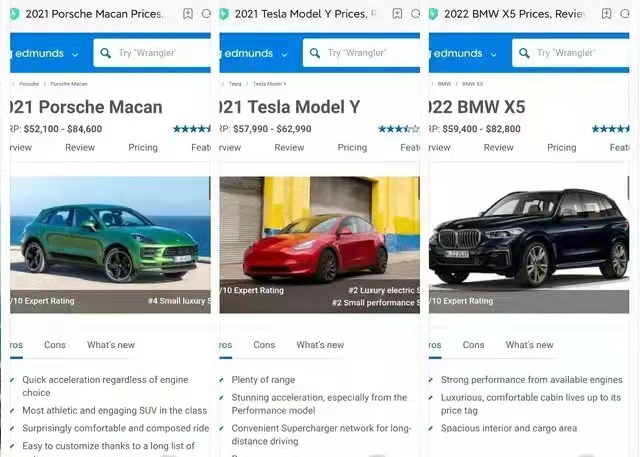Click '$52,100 - $84,600' price range
The width and height of the screenshot is (640, 457).
(63, 129)
